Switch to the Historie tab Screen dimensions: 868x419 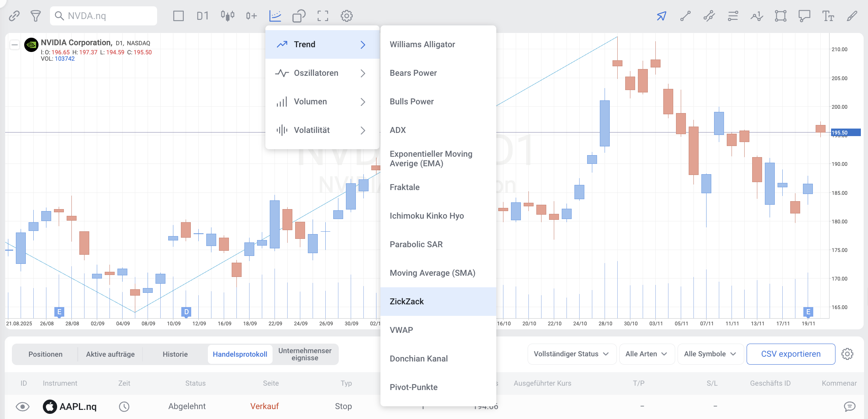pos(175,354)
